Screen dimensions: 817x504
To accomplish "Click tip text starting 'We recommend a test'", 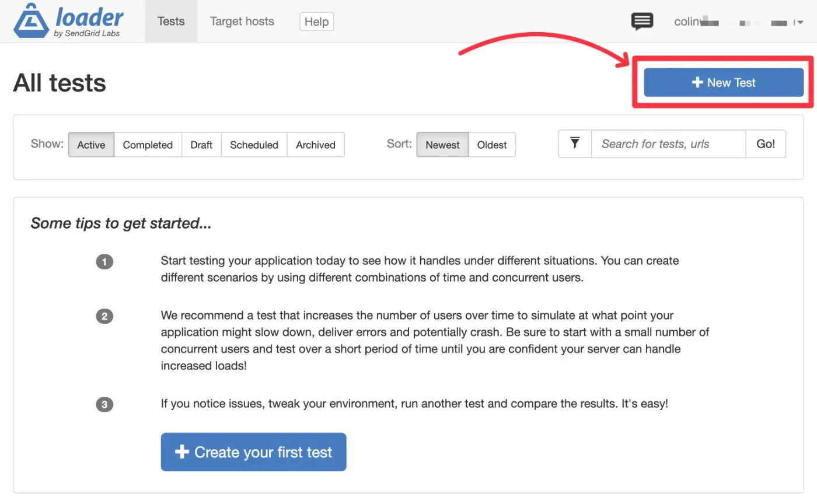I will point(435,341).
